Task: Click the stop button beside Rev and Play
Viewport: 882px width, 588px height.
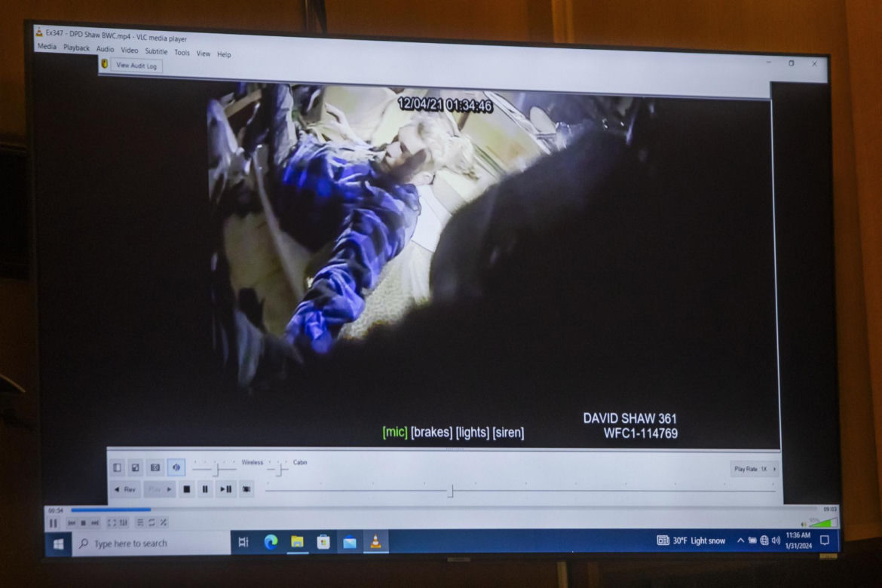Action: point(187,489)
